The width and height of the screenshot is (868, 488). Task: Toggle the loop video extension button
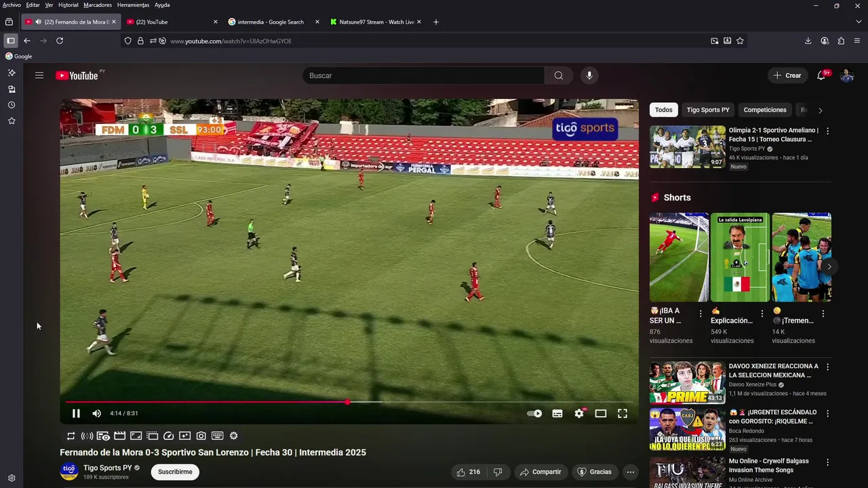(x=71, y=436)
